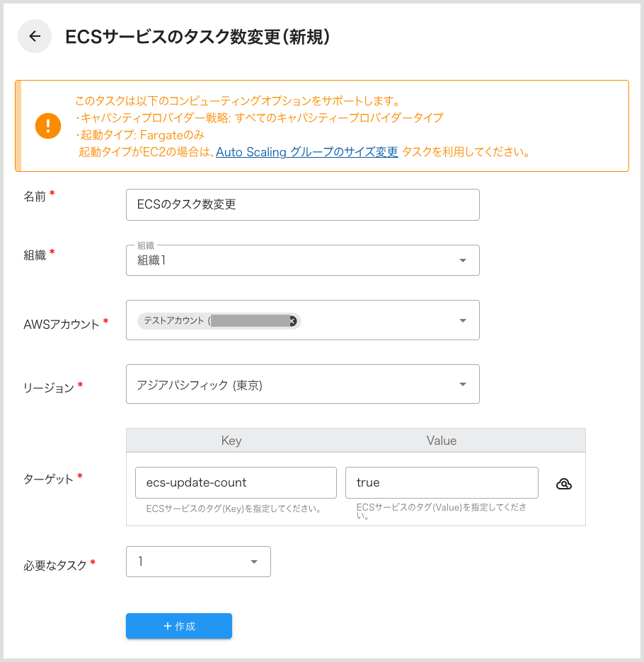Viewport: 644px width, 662px height.
Task: Select アジアパシフィック (東京) in the region box
Action: click(x=199, y=384)
